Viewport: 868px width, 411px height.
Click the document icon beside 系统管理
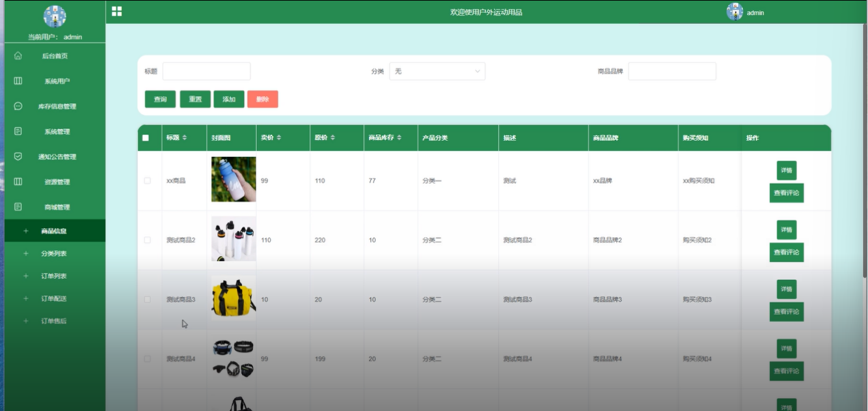pos(18,132)
